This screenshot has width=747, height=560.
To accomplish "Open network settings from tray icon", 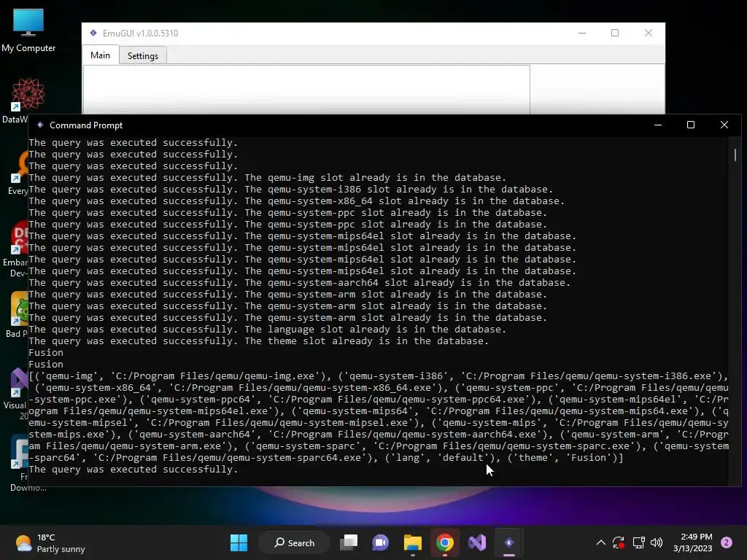I will click(x=638, y=542).
